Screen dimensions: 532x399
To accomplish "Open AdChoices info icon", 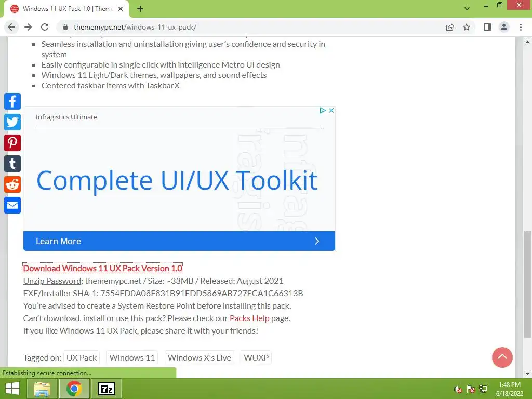I will (323, 110).
